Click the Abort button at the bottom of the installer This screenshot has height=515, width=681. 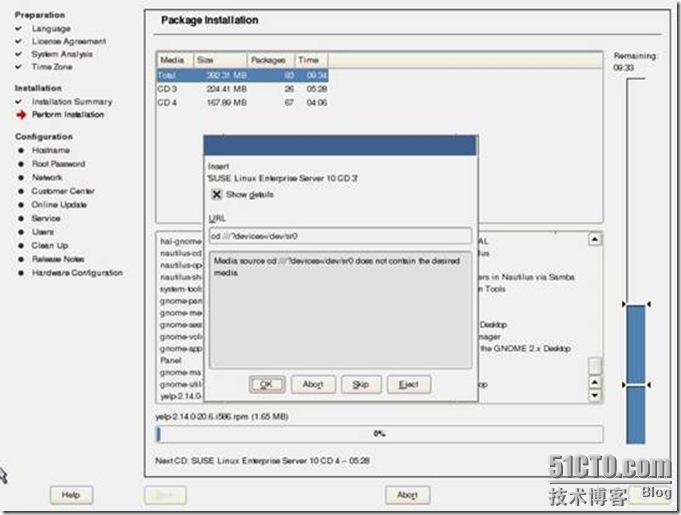pyautogui.click(x=407, y=495)
